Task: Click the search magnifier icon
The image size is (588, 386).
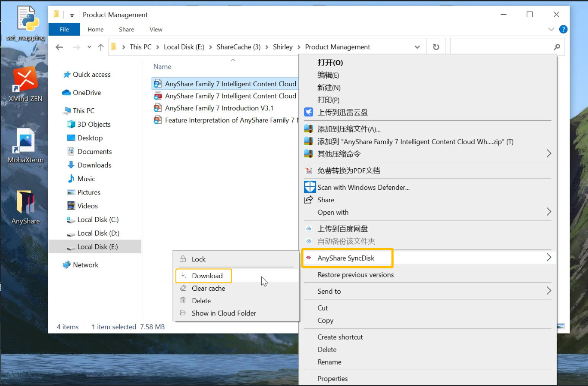Action: click(x=557, y=47)
